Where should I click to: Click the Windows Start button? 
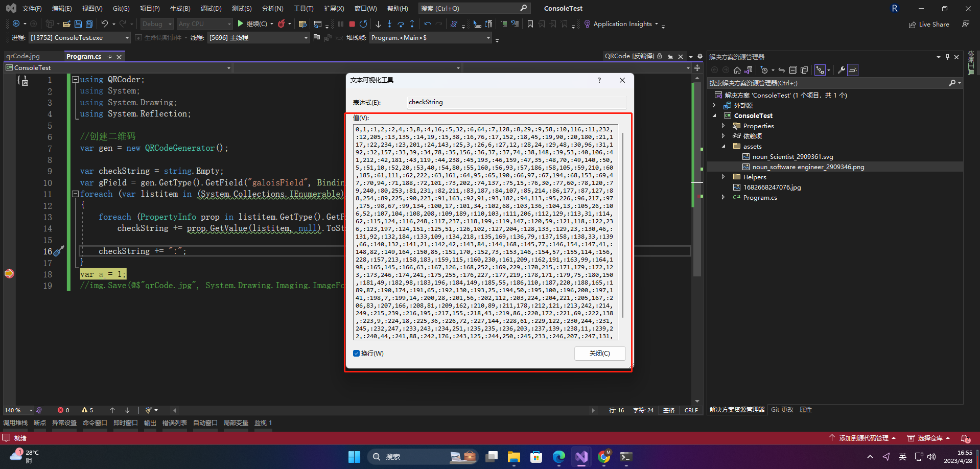354,457
